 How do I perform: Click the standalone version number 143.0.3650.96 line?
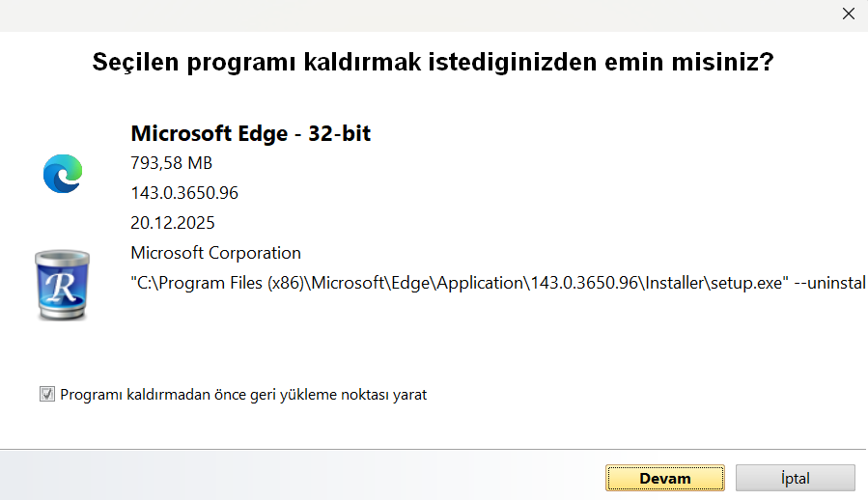tap(183, 193)
